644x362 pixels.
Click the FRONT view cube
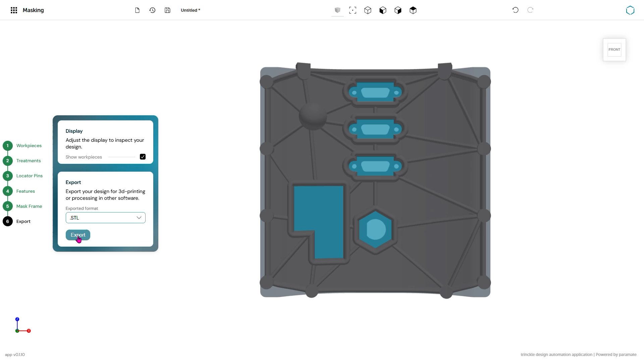[x=614, y=50]
